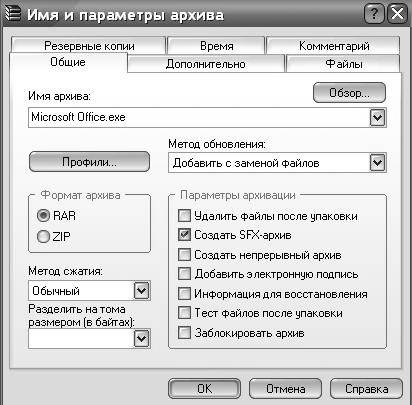The image size is (412, 405).
Task: Open volume size dropdown arrow
Action: (142, 339)
